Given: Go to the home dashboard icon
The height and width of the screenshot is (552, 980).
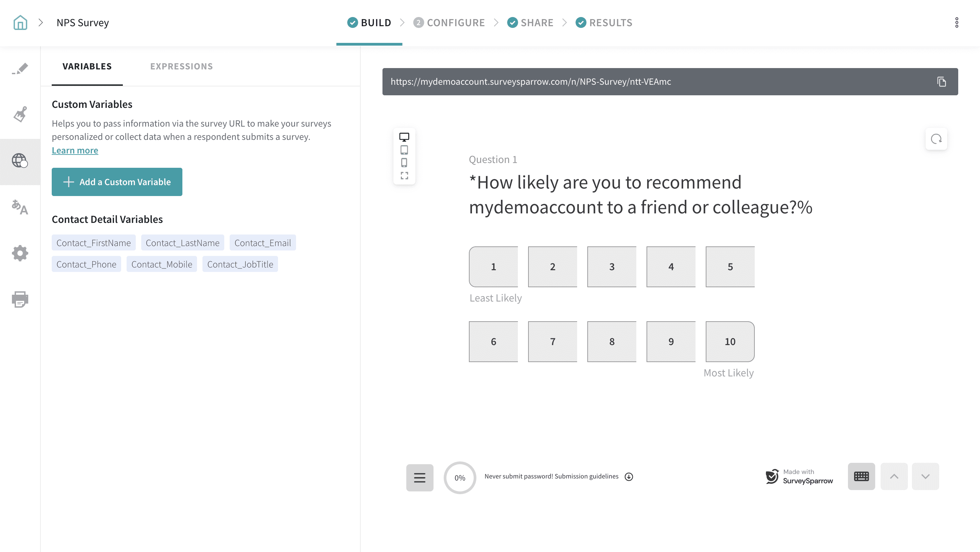Looking at the screenshot, I should (20, 22).
